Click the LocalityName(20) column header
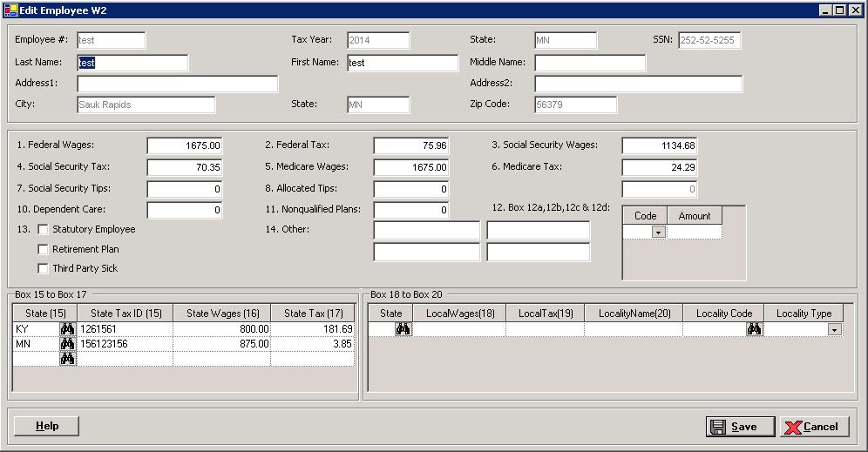The width and height of the screenshot is (868, 452). point(634,314)
